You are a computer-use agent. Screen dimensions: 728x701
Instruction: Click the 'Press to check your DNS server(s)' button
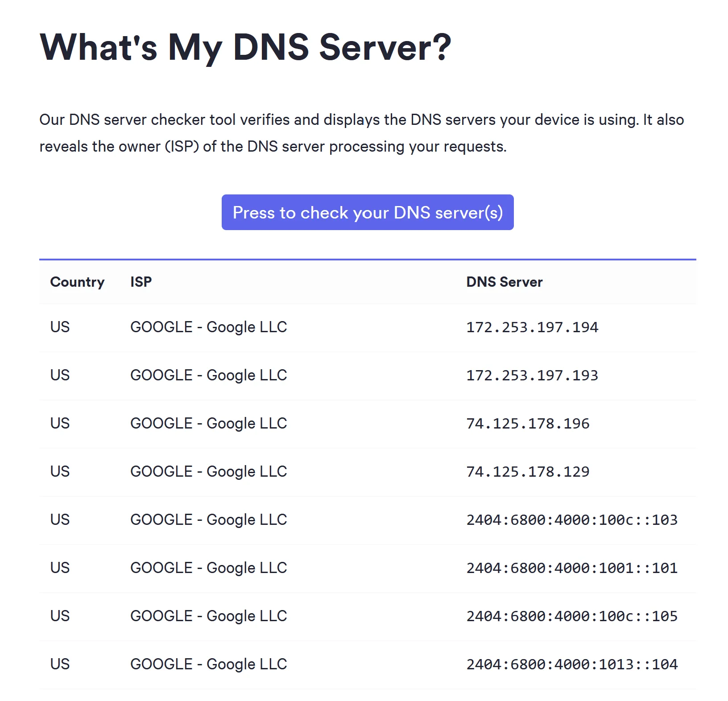[x=368, y=212]
